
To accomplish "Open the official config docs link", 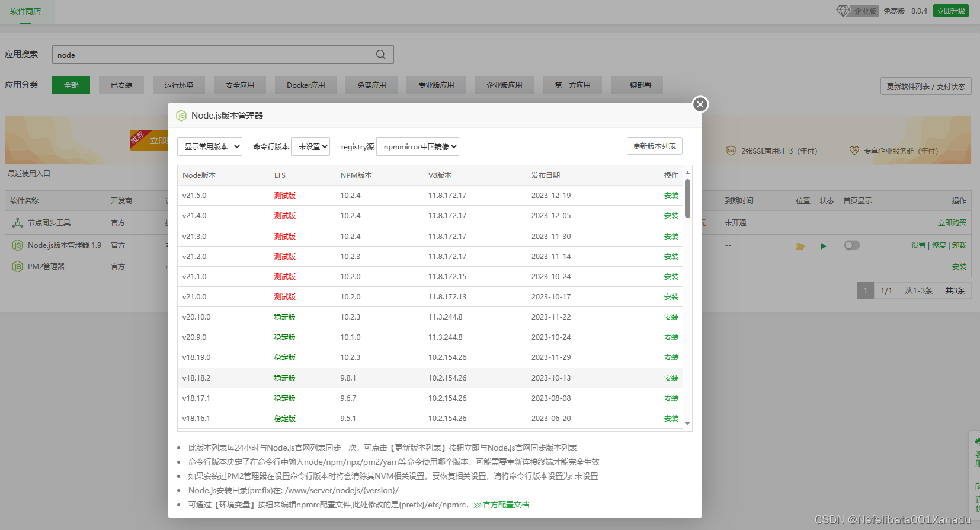I will 501,505.
